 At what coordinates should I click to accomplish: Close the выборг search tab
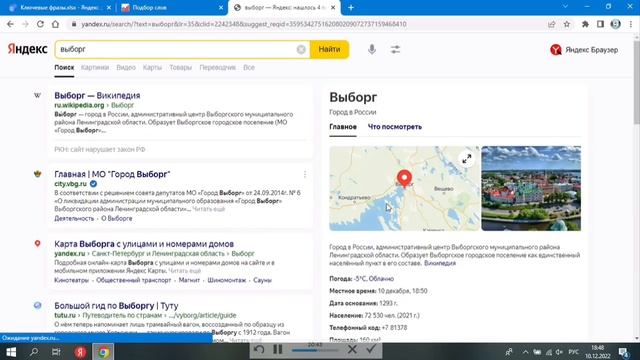pyautogui.click(x=333, y=7)
